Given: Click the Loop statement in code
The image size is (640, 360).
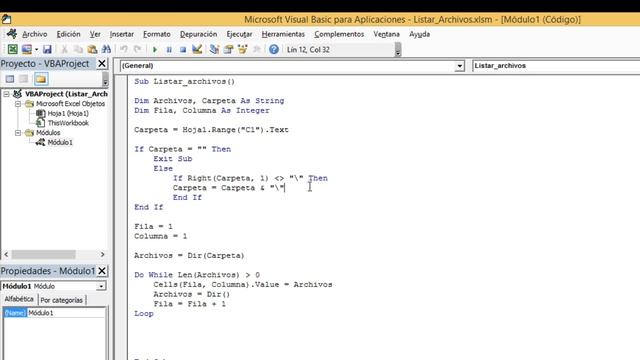Looking at the screenshot, I should click(144, 313).
